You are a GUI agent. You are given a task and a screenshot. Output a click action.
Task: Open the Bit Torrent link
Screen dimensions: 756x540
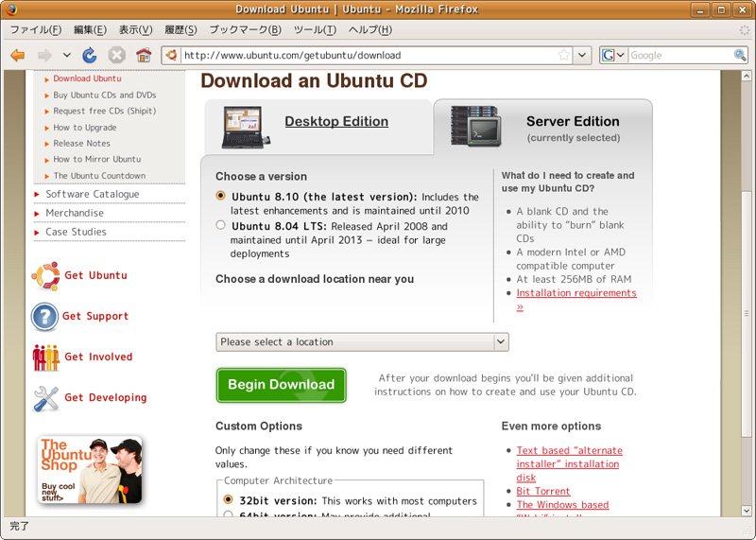[x=542, y=491]
